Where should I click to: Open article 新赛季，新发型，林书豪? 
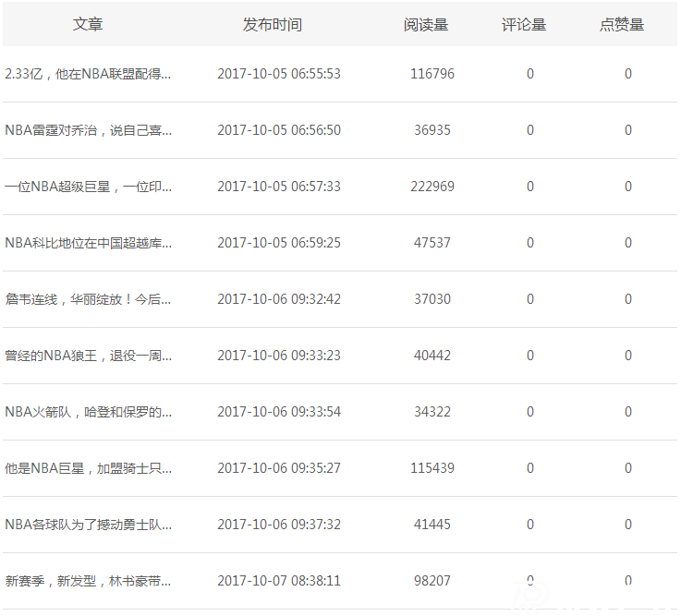tap(88, 581)
